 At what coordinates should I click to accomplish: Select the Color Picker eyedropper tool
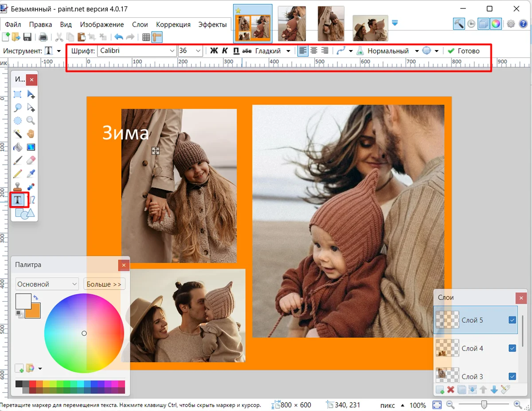[31, 174]
